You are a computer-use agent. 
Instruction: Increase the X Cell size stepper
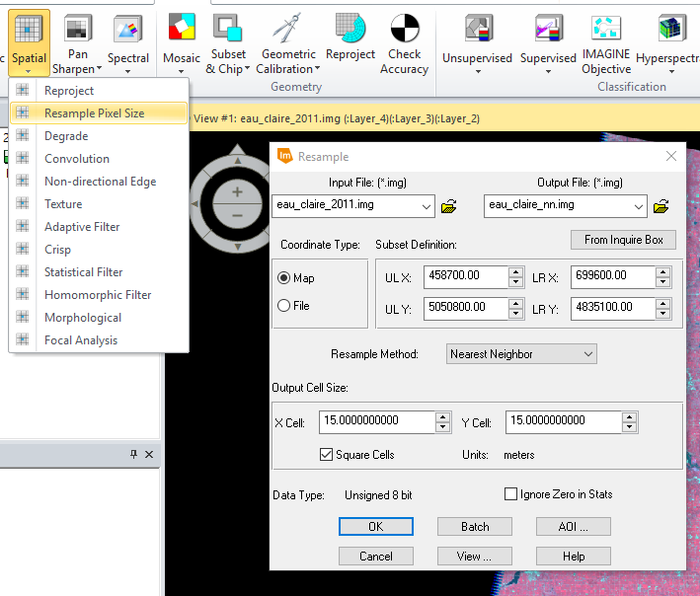pos(442,417)
